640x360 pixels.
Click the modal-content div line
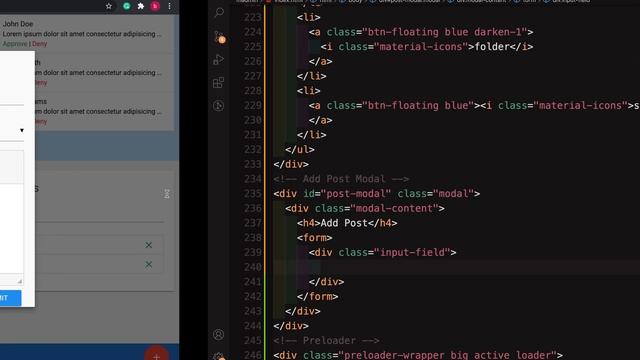click(x=364, y=208)
